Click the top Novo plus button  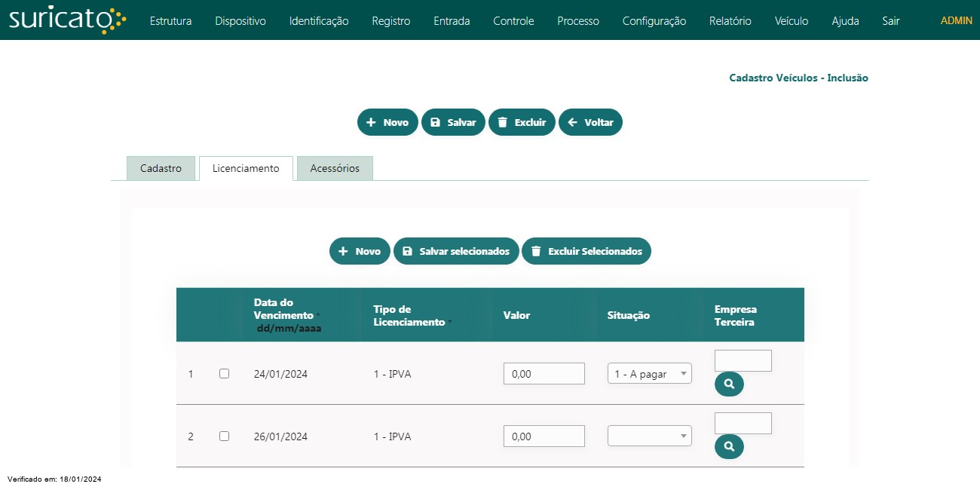click(x=387, y=122)
